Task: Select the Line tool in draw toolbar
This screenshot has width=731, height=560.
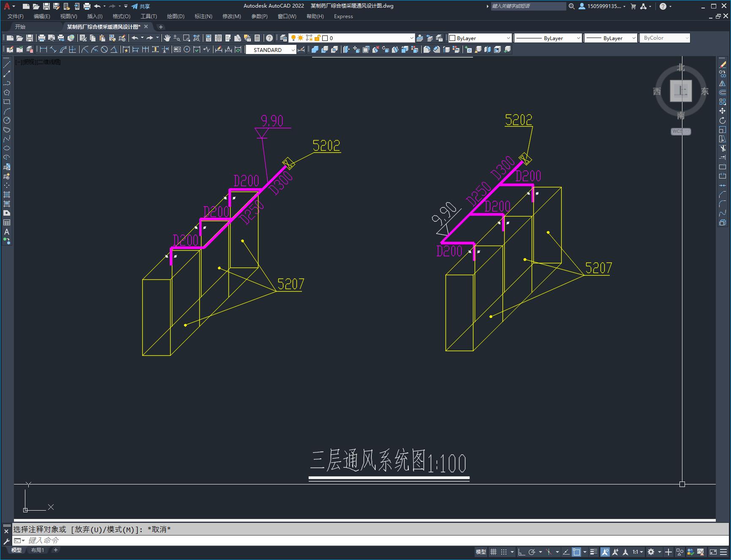Action: point(7,65)
